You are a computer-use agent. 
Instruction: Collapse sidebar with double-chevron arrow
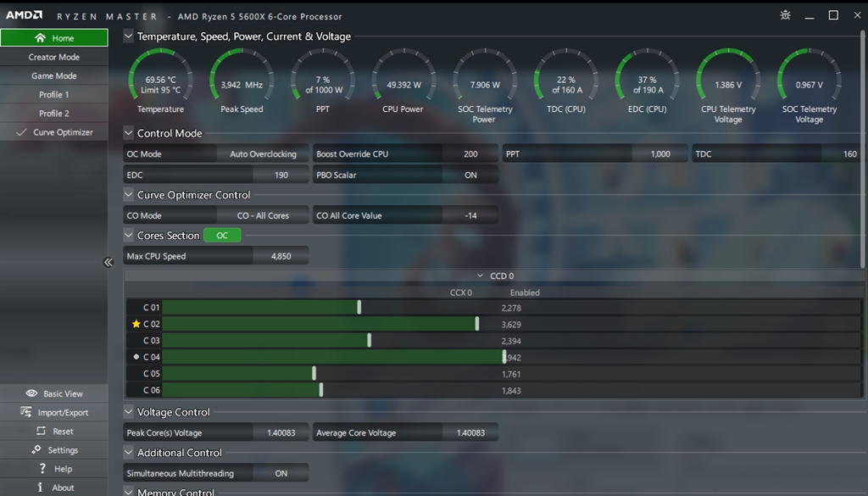click(x=108, y=262)
